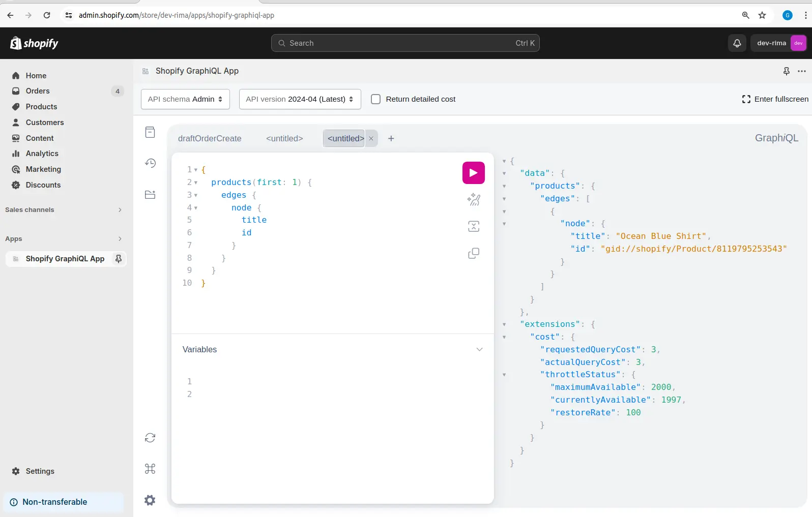The width and height of the screenshot is (812, 517).
Task: Open the keyboard shortcuts dialog icon
Action: coord(150,469)
